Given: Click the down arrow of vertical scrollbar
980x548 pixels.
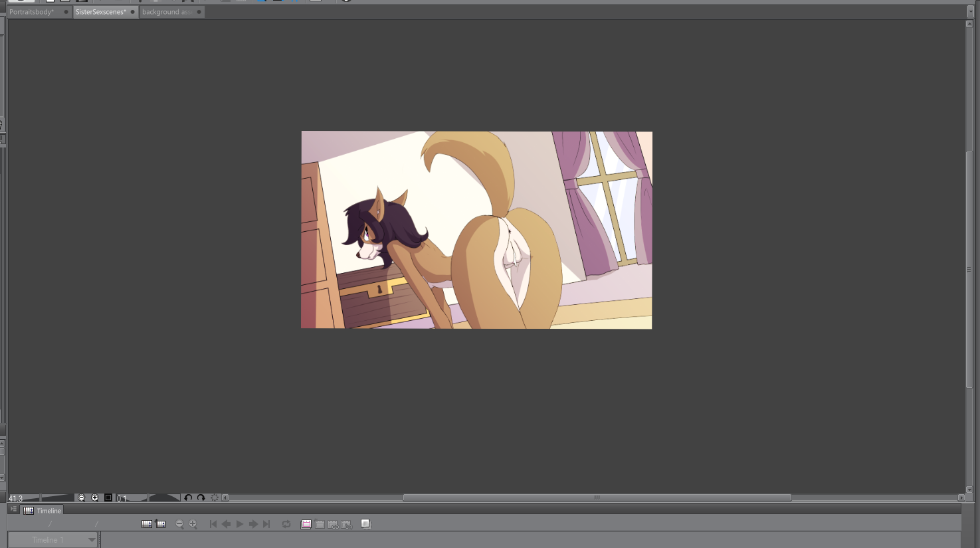Looking at the screenshot, I should click(x=969, y=490).
